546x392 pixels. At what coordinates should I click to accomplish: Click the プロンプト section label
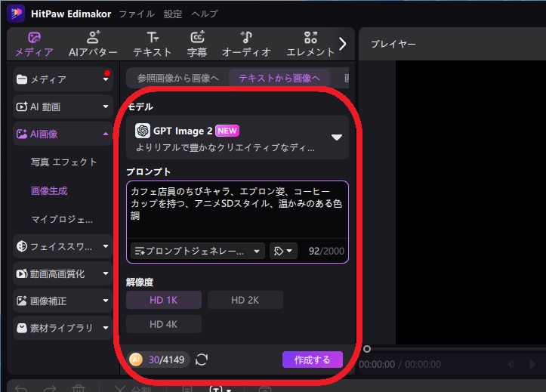148,171
